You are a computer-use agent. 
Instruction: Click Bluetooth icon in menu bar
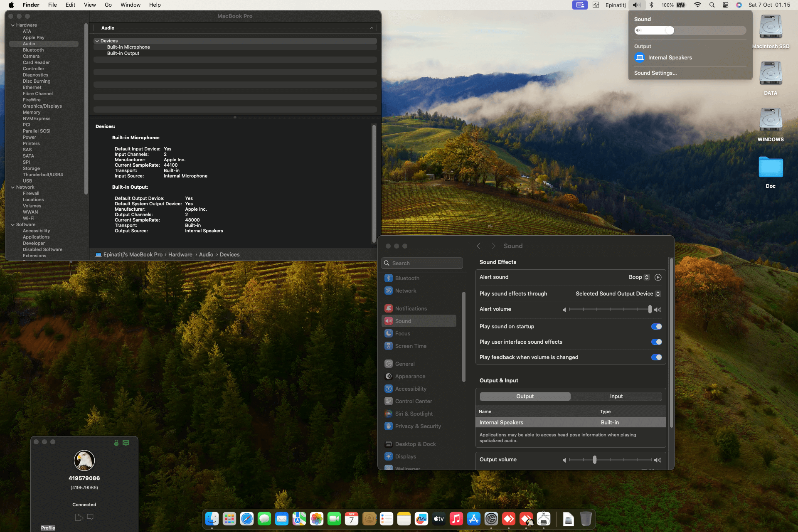[651, 5]
